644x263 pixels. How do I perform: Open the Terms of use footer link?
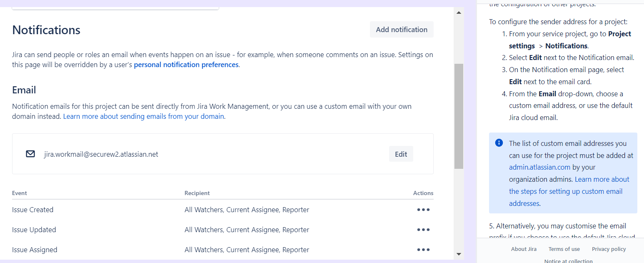click(564, 249)
